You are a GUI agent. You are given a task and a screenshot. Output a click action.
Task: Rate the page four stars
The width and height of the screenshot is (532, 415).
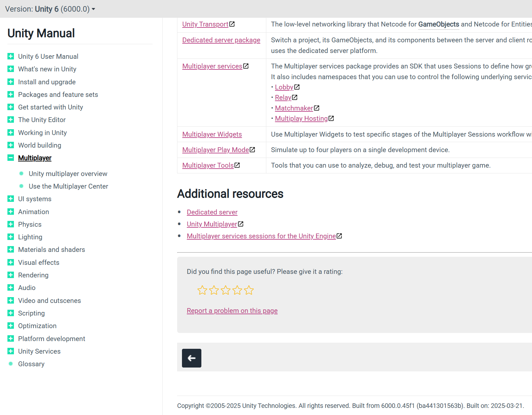click(237, 290)
